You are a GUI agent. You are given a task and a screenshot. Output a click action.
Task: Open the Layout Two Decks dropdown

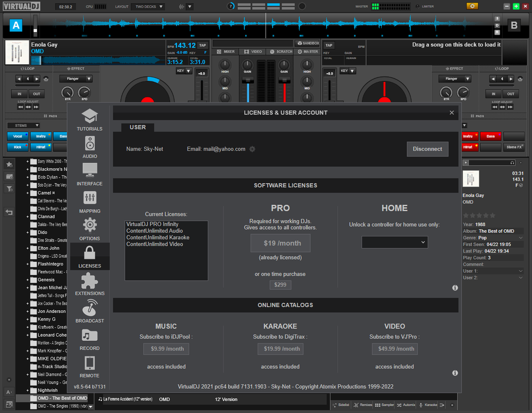(x=148, y=6)
